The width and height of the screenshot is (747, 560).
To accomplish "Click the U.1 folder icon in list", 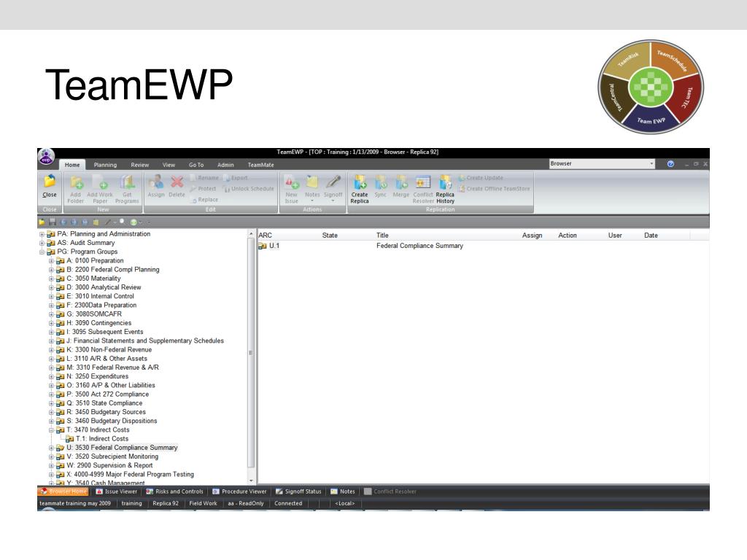I will [x=263, y=246].
